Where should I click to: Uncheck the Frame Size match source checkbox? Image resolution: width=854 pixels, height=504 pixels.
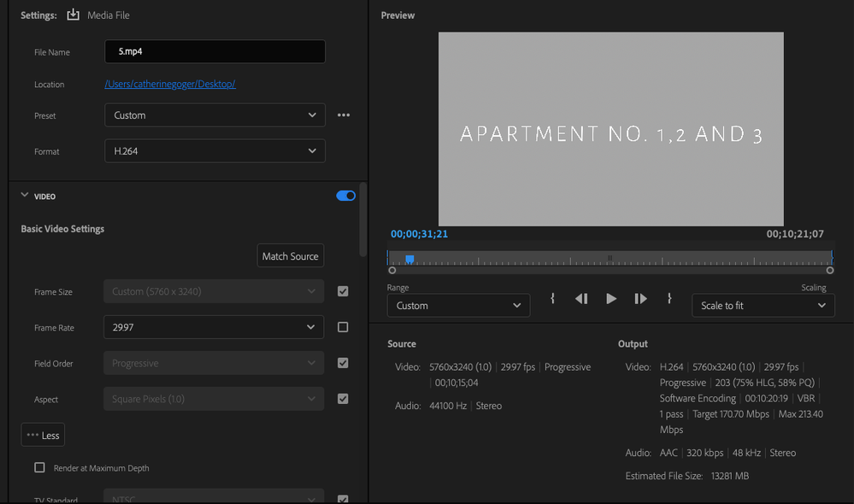343,291
